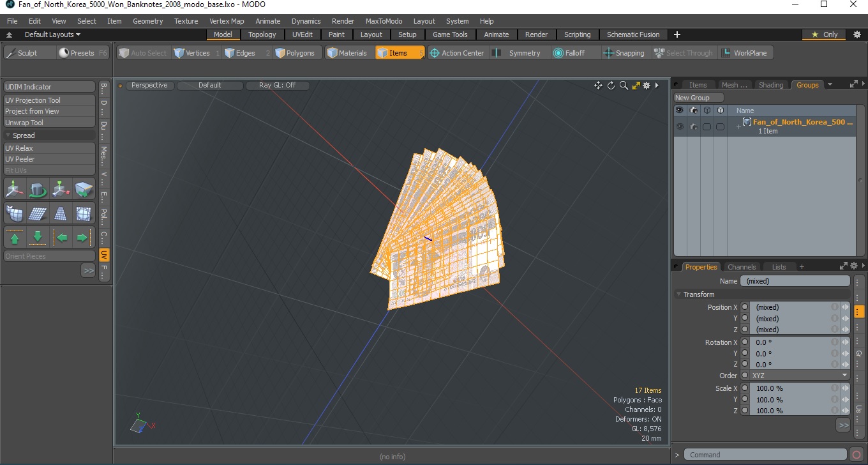Image resolution: width=868 pixels, height=465 pixels.
Task: Click the align up green arrow
Action: [15, 238]
